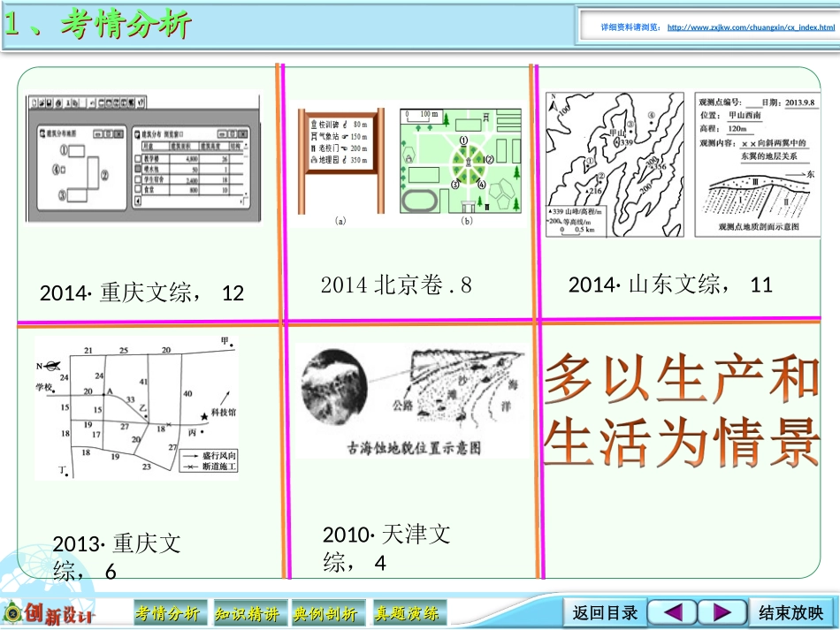
Task: Click the caption 2013· 重庆文综, 6
Action: click(117, 558)
